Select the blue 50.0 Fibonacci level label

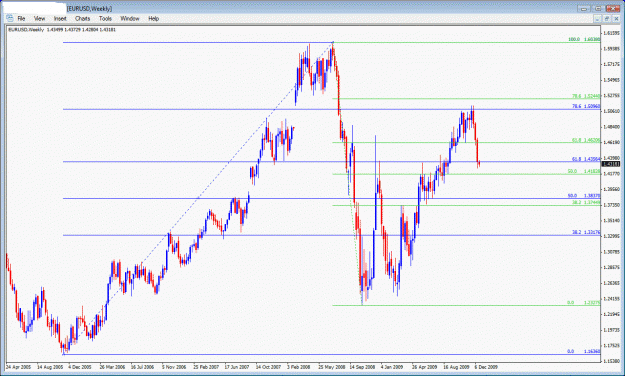point(584,196)
